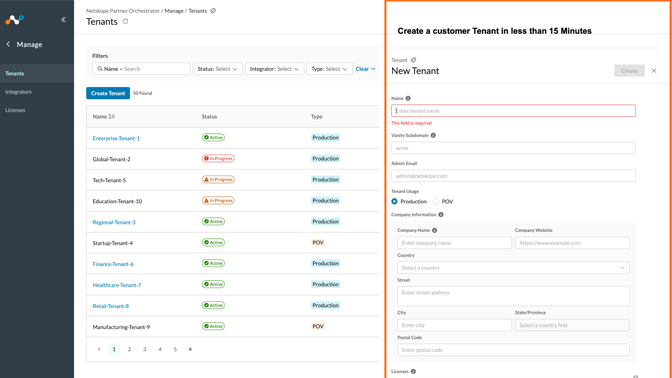This screenshot has height=378, width=672.
Task: Click the Company Website input field
Action: coord(572,243)
